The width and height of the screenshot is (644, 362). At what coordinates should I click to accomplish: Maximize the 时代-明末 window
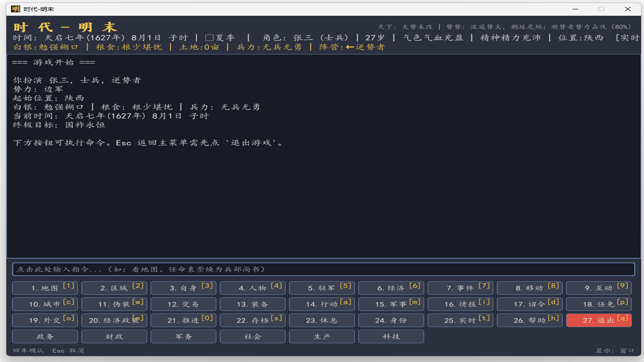pyautogui.click(x=601, y=9)
